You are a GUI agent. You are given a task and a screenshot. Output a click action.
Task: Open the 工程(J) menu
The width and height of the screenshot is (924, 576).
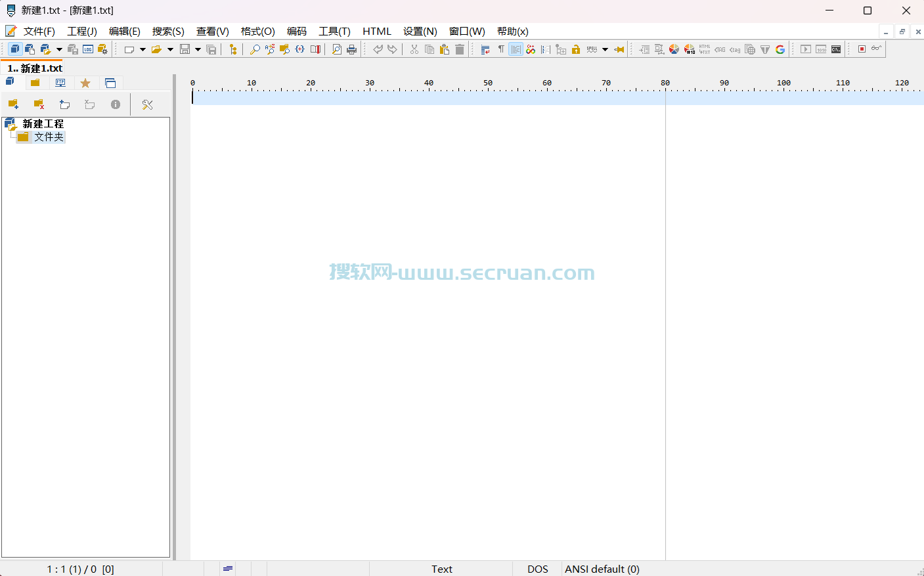pos(82,31)
